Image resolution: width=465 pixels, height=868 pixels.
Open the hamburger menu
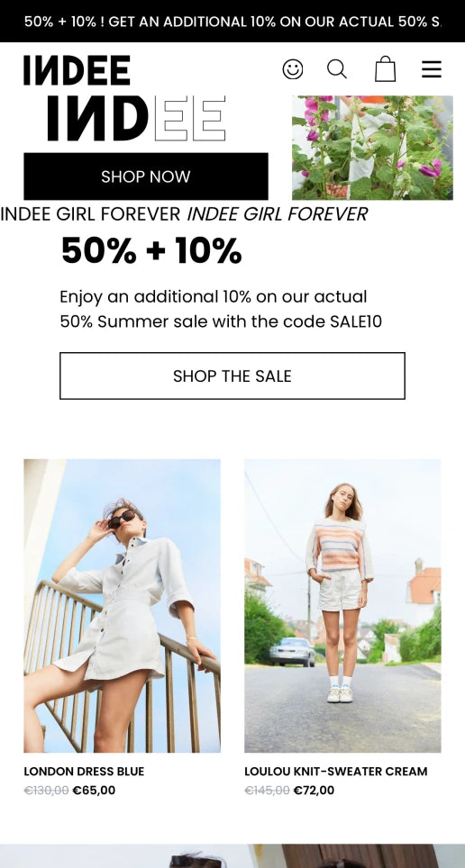point(431,69)
